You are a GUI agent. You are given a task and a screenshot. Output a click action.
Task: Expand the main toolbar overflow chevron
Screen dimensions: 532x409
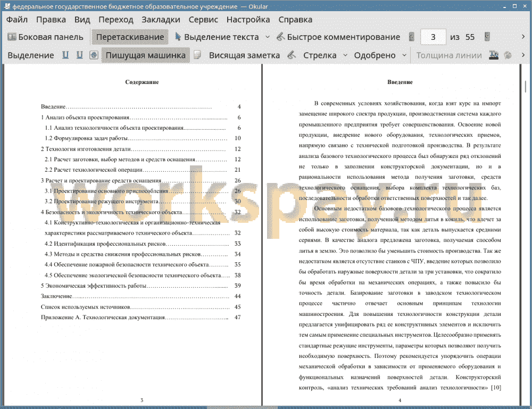(x=523, y=37)
